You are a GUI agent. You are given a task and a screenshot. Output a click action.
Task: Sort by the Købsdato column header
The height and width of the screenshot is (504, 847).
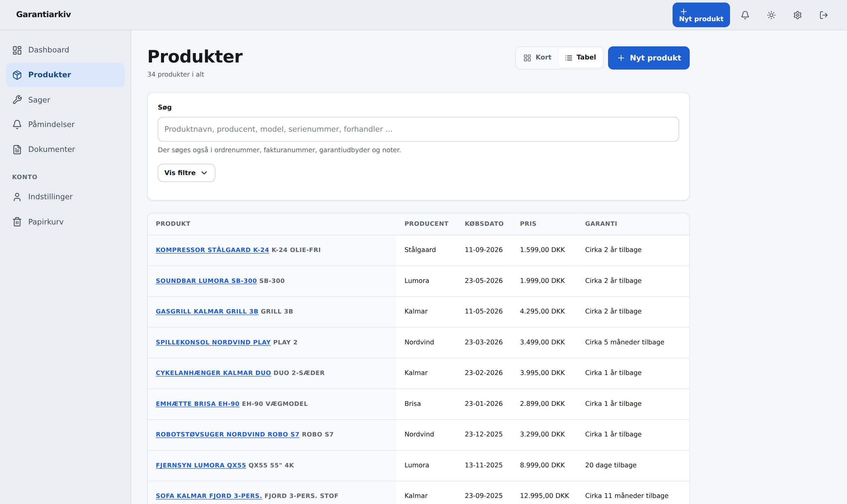[484, 224]
